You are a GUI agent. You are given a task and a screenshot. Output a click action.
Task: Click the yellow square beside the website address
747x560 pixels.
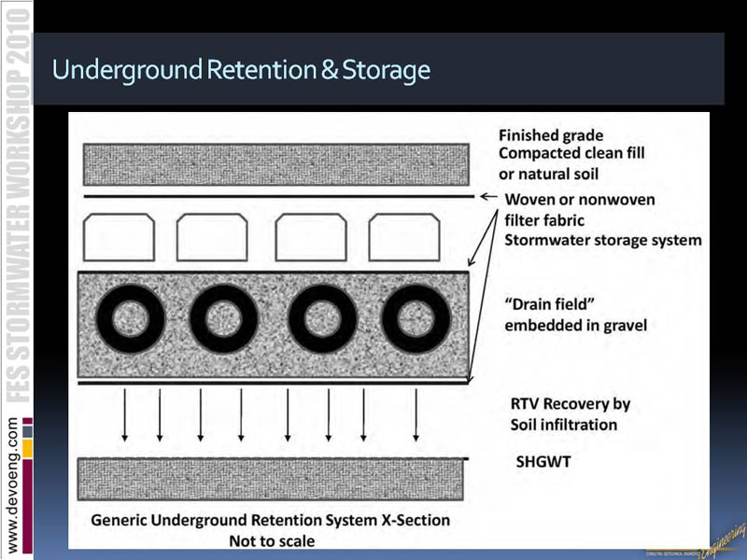27,448
